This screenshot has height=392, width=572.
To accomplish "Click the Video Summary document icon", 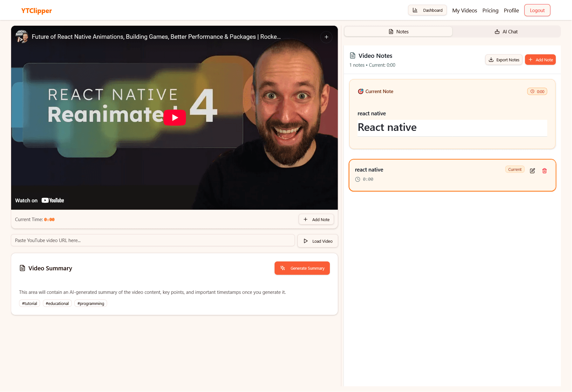I will (22, 268).
